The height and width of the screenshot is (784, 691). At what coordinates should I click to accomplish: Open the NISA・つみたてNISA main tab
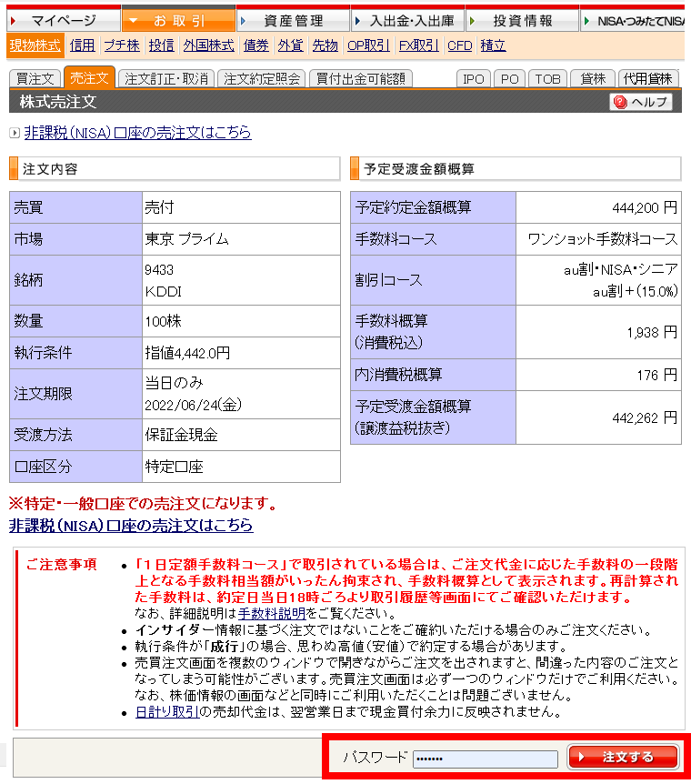[633, 21]
